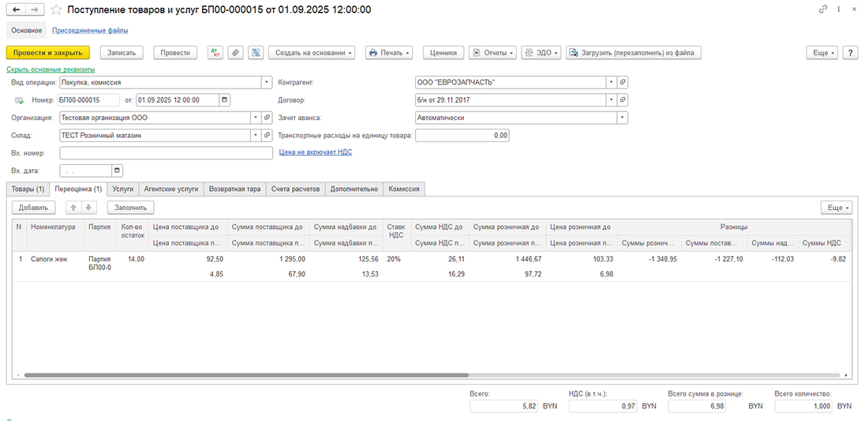Click the get-link icon at top right
The width and height of the screenshot is (868, 421).
click(823, 9)
